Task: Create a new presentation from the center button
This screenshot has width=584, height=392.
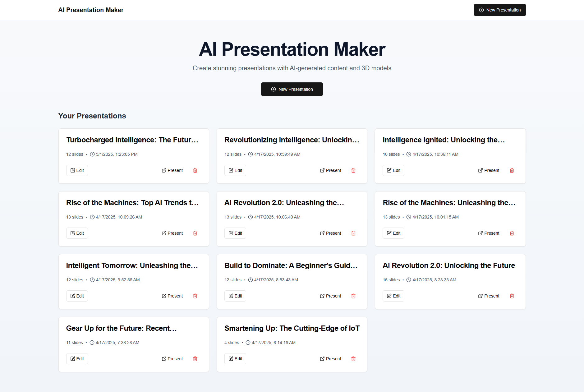Action: 292,89
